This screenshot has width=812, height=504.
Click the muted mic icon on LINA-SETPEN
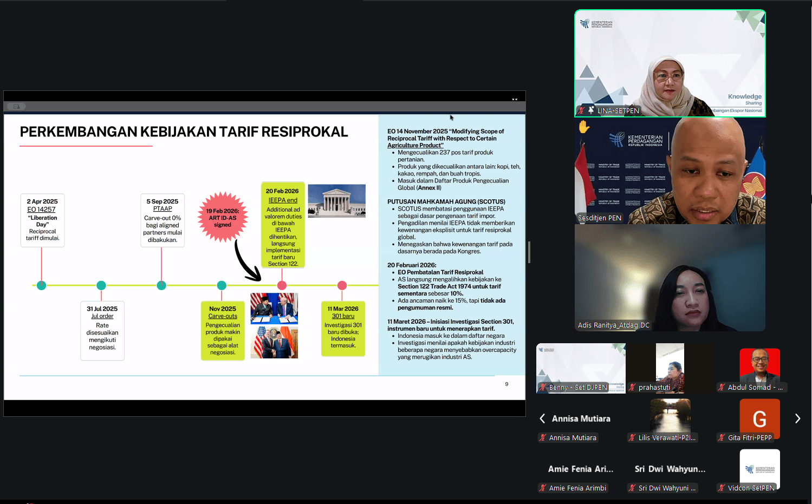tap(581, 110)
